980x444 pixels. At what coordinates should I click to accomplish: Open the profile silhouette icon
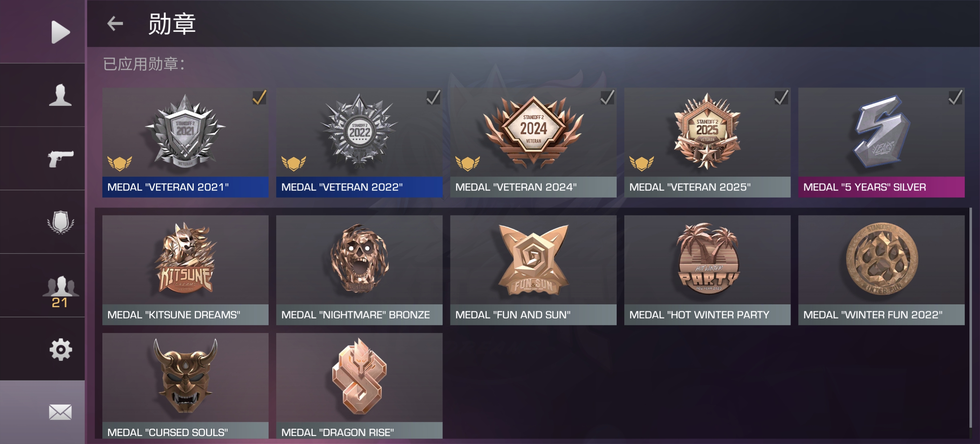click(61, 95)
